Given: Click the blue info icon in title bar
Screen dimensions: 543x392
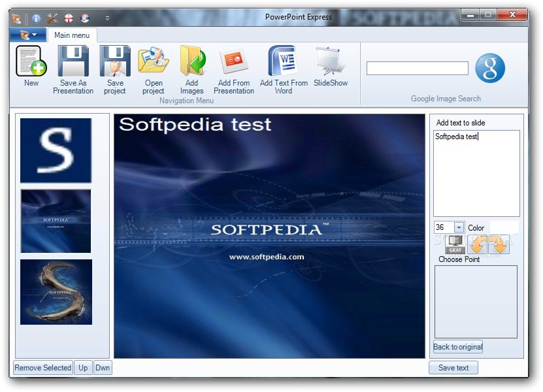Looking at the screenshot, I should click(37, 18).
